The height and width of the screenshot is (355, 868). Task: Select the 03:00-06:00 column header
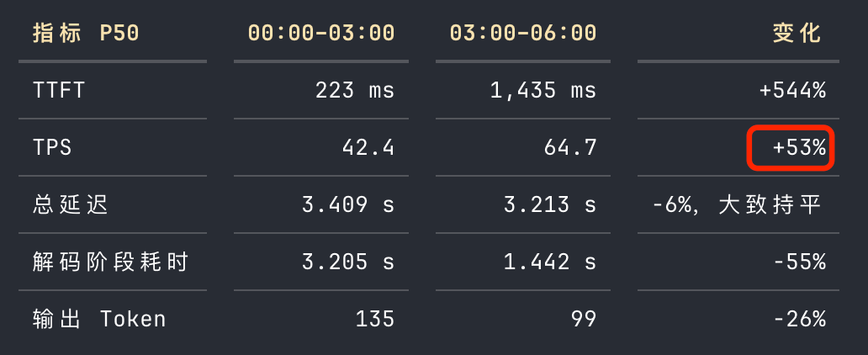point(523,34)
